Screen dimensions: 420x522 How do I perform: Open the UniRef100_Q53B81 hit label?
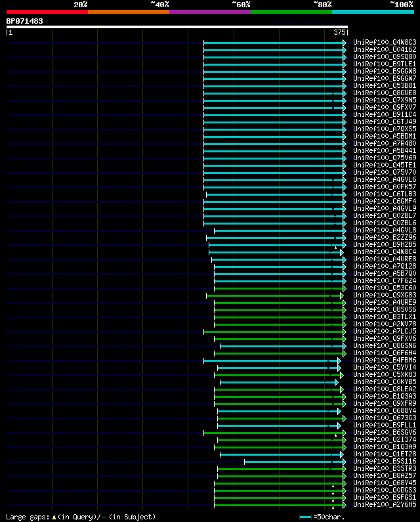pyautogui.click(x=385, y=85)
